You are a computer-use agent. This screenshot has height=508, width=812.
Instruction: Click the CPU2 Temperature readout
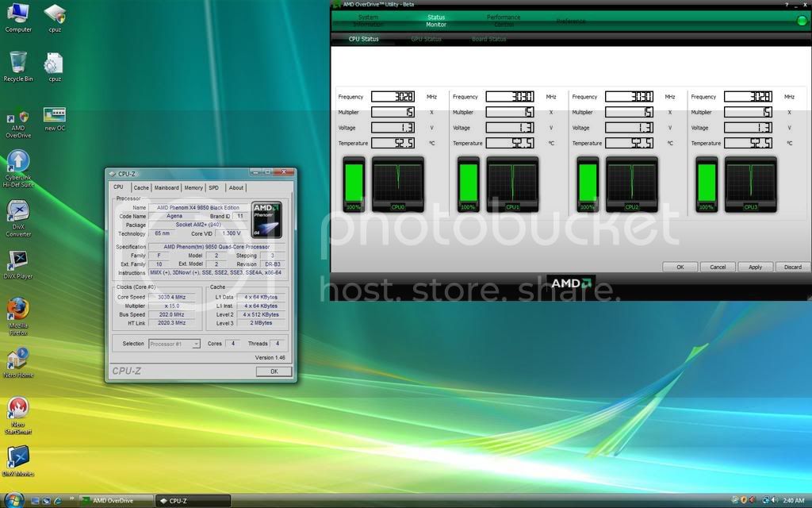tap(629, 143)
